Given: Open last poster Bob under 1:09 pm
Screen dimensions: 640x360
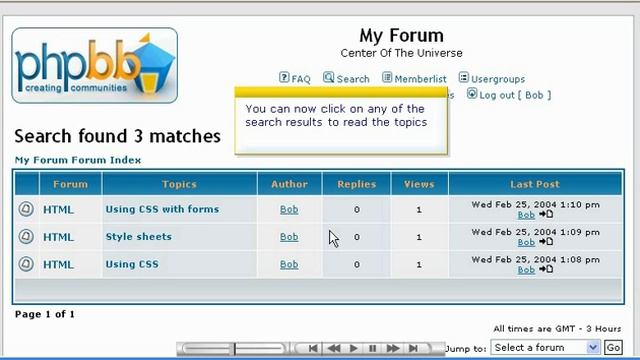Looking at the screenshot, I should tap(526, 242).
